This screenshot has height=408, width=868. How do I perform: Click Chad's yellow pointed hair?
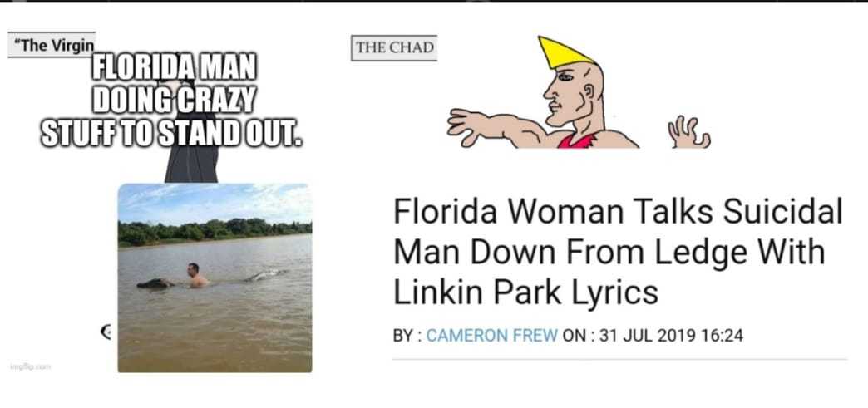(564, 52)
